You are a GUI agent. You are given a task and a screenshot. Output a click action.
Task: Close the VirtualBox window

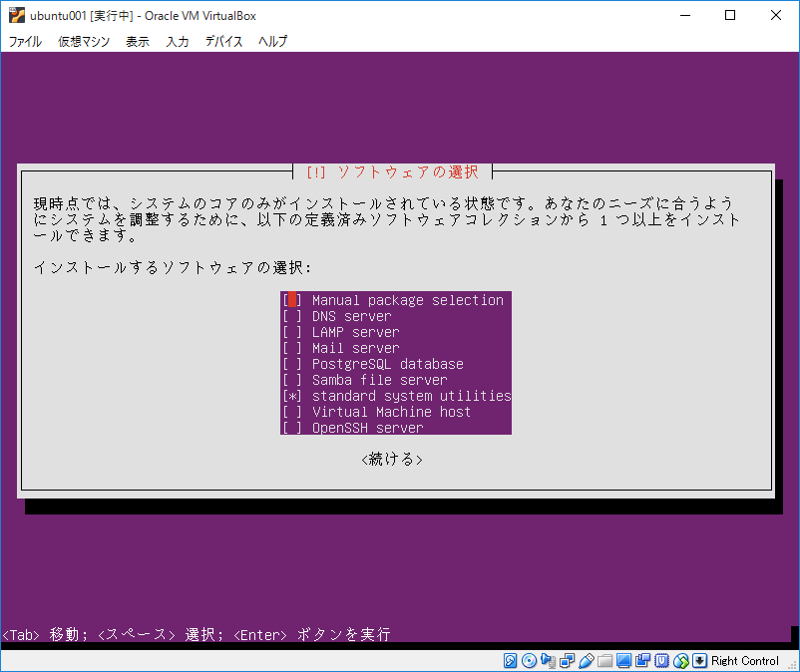point(775,15)
